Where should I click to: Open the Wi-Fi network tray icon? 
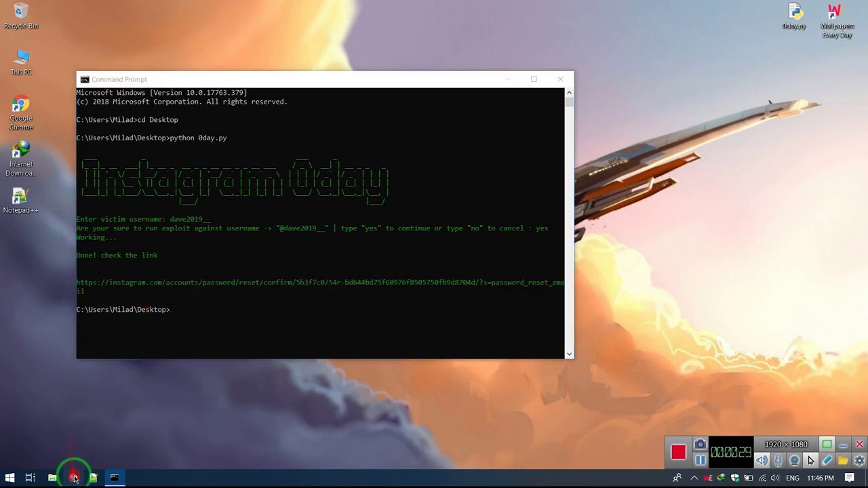(x=762, y=478)
